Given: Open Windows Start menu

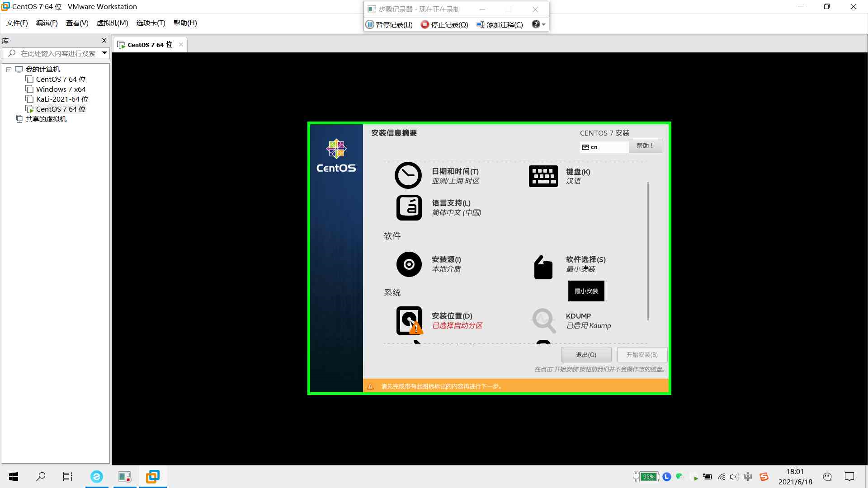Looking at the screenshot, I should pyautogui.click(x=14, y=477).
